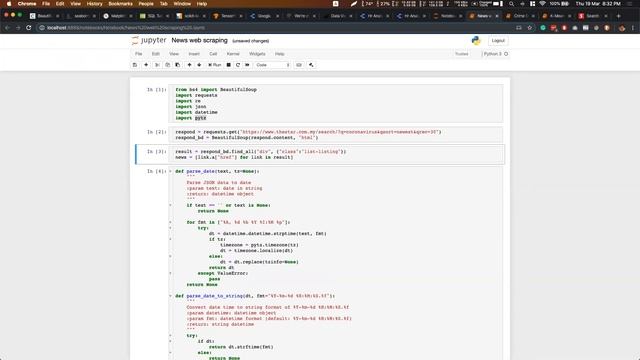Open Spotlight search in the macOS menu bar
640x360 pixels.
511,4
